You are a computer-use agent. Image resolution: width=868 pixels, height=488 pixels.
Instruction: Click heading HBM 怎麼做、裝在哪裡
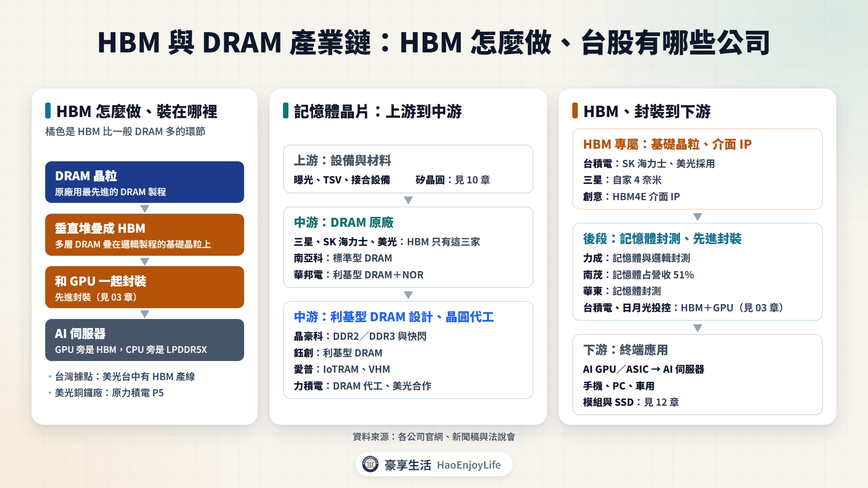pyautogui.click(x=137, y=111)
